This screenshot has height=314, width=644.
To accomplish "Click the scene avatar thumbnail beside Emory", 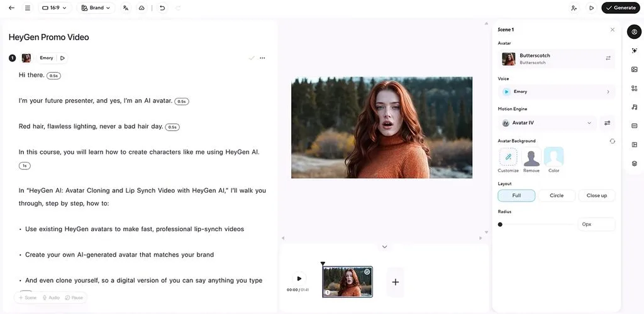I will tap(26, 58).
